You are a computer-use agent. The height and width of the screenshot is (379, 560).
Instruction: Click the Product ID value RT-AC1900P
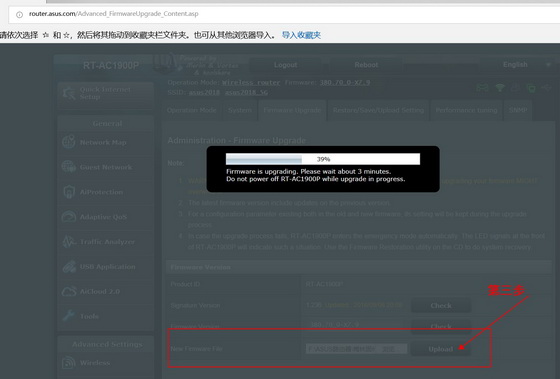324,284
